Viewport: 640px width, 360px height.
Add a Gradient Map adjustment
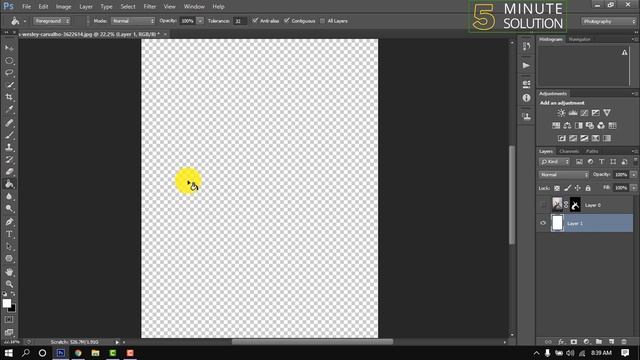[607, 138]
